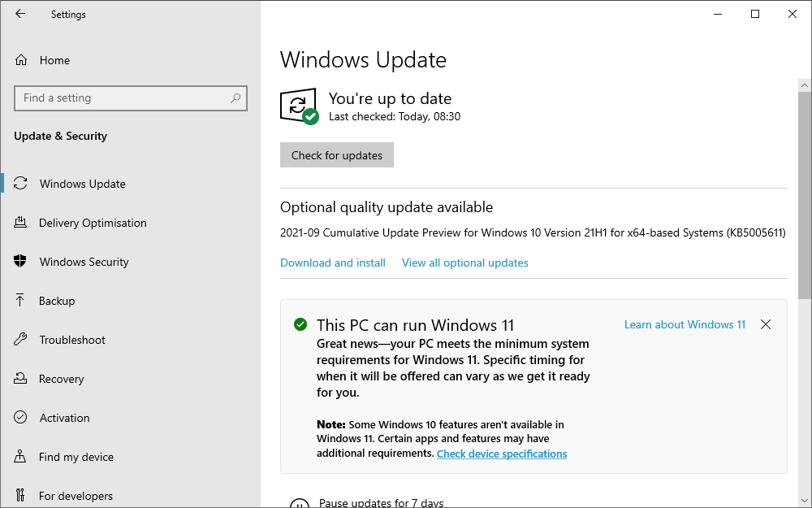
Task: Click the Find my device icon
Action: [21, 457]
